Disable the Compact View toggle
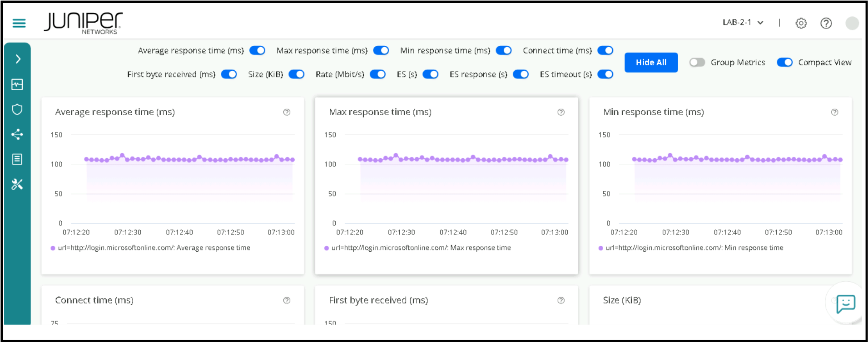This screenshot has height=342, width=868. 784,62
